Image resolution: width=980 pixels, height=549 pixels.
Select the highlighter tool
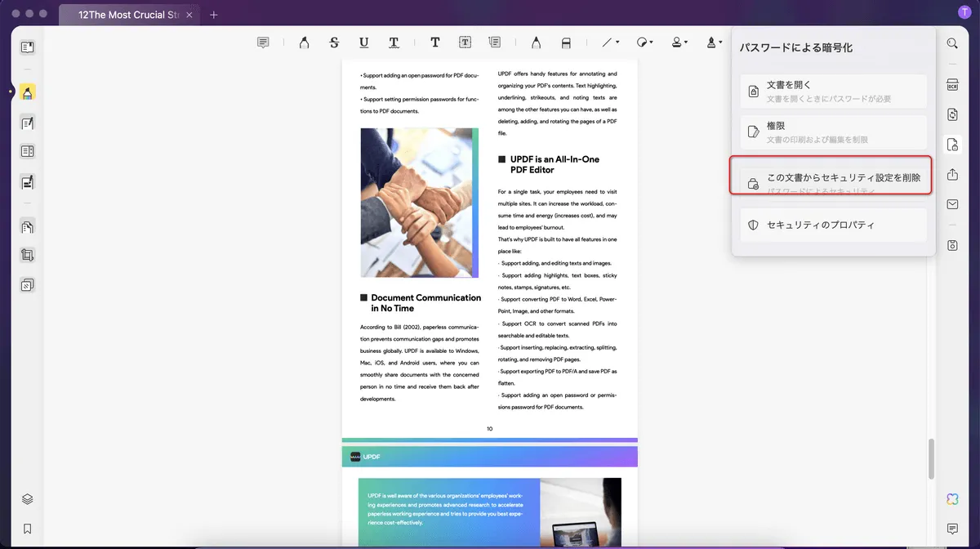tap(303, 42)
